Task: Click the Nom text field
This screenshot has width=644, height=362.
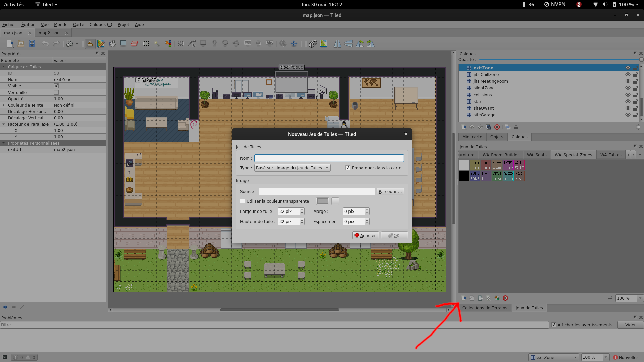Action: click(329, 158)
